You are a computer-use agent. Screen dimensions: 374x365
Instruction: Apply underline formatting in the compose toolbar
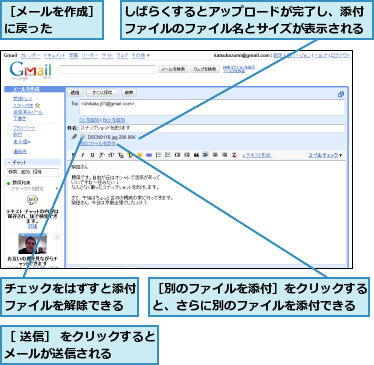[92, 155]
